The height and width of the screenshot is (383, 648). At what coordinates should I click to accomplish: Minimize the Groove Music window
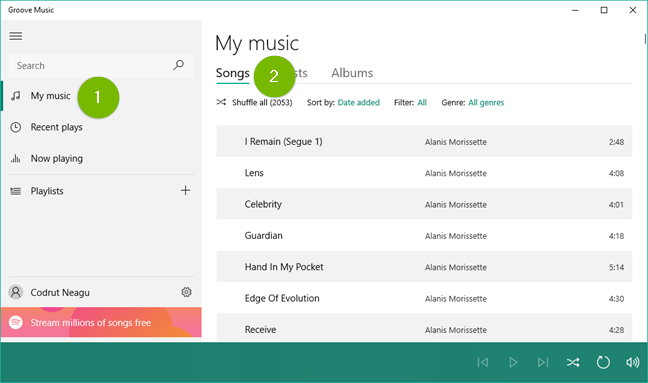point(575,10)
